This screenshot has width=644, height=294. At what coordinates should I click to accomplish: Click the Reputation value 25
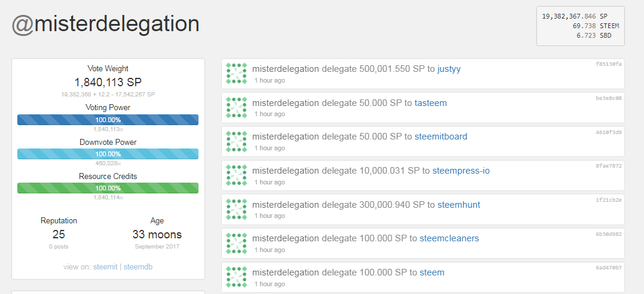[x=59, y=234]
